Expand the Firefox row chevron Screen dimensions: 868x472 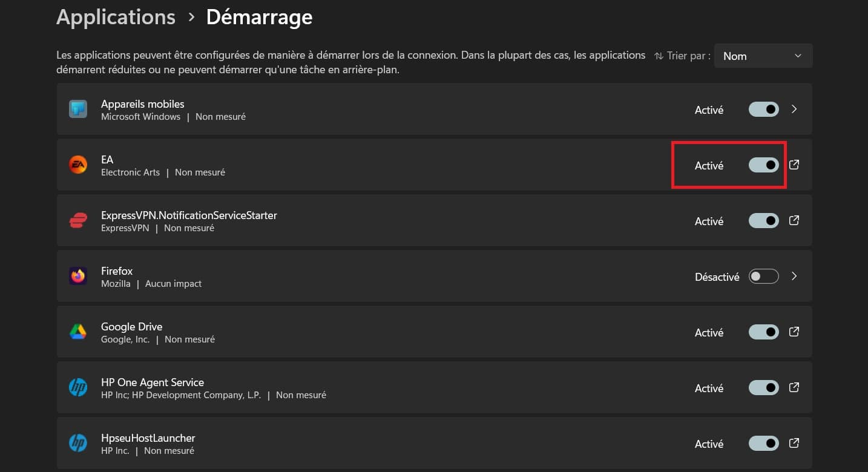coord(794,276)
